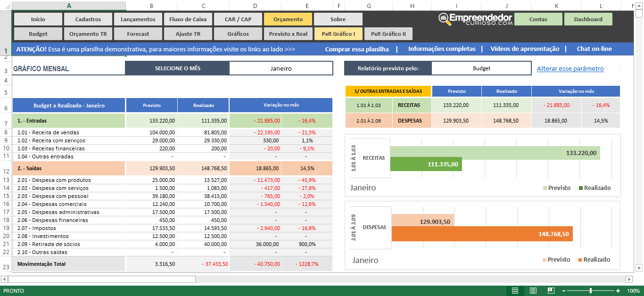
Task: Click the zoom out minus icon
Action: [564, 291]
